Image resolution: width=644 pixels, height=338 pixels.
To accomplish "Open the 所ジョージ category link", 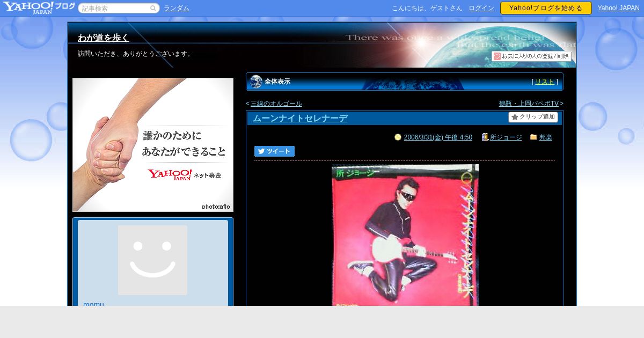I will pyautogui.click(x=506, y=137).
